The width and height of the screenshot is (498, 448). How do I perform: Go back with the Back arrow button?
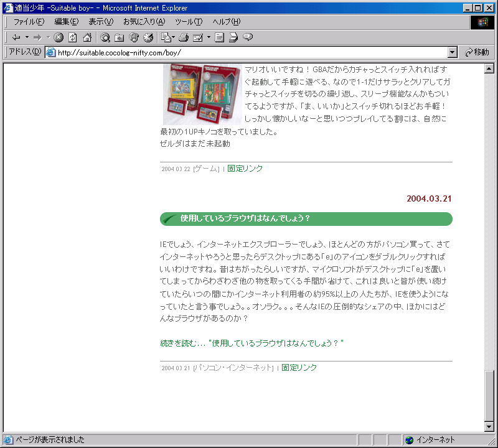(x=16, y=37)
